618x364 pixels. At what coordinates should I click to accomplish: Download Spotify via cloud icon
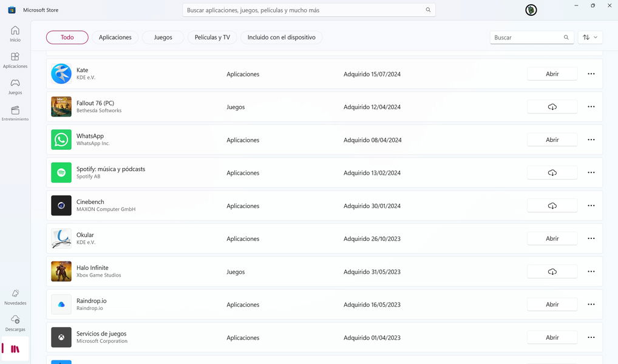[x=552, y=172]
